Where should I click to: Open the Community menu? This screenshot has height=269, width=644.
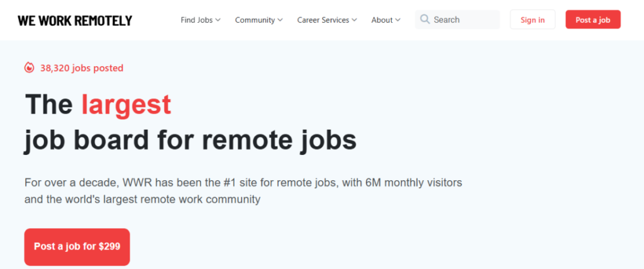(x=255, y=20)
